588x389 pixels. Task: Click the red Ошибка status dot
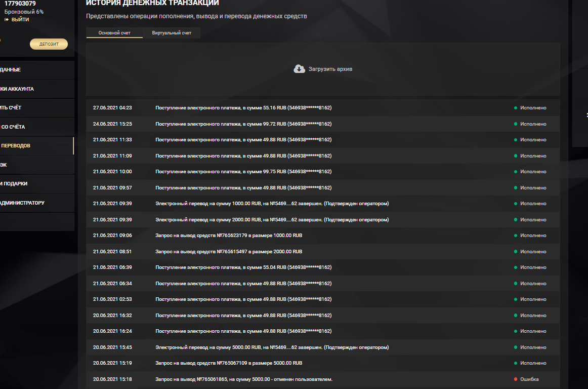(x=516, y=379)
